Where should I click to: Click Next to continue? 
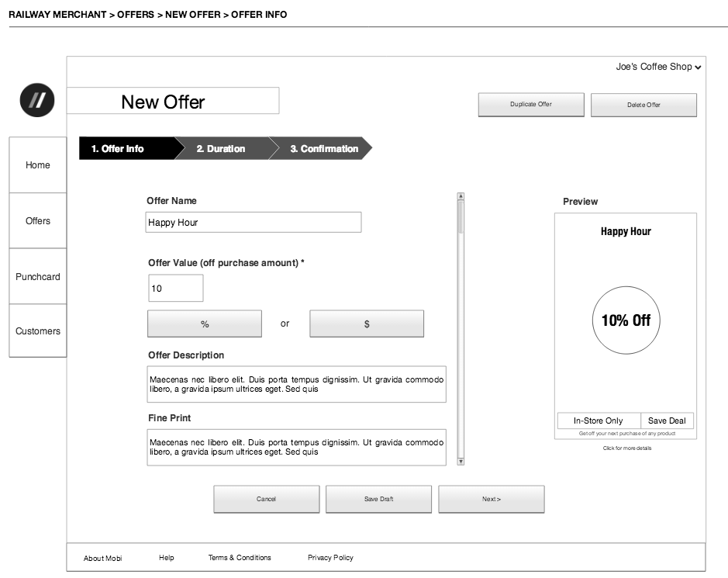[x=491, y=499]
